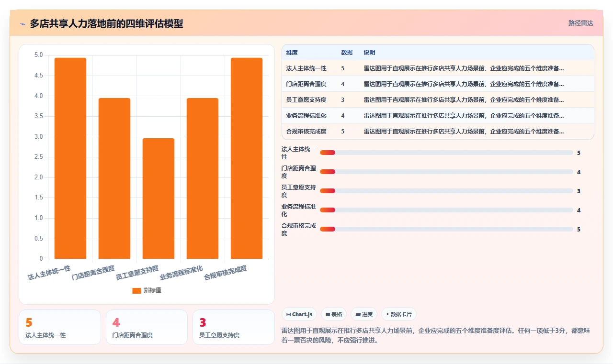Select the 合规审核完成度 table row cell
The width and height of the screenshot is (613, 364).
(x=306, y=131)
